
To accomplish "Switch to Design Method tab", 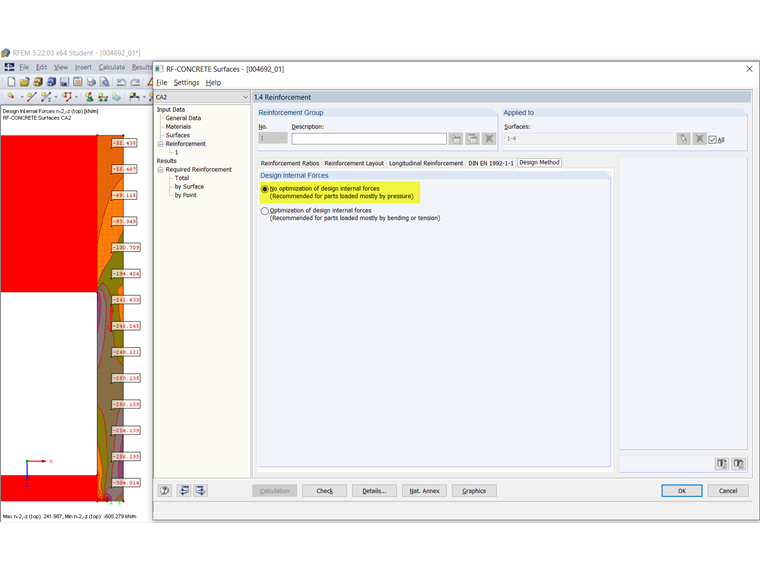I will pos(539,162).
